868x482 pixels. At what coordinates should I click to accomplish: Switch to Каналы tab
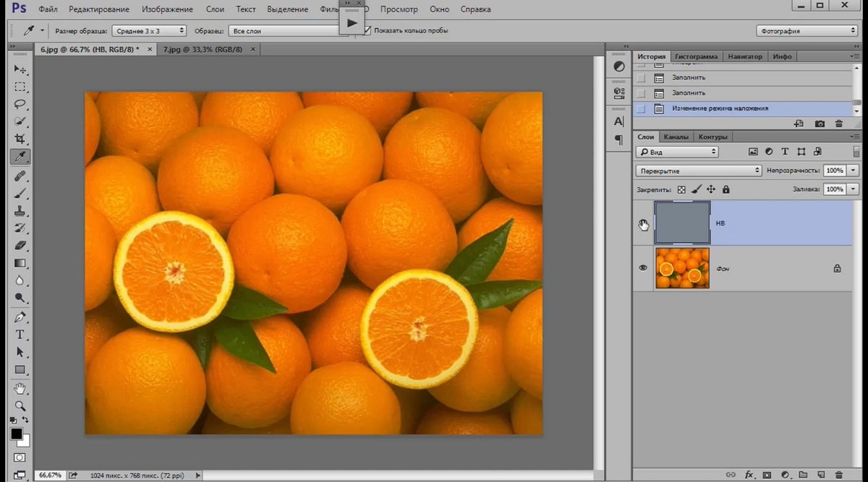pyautogui.click(x=676, y=137)
